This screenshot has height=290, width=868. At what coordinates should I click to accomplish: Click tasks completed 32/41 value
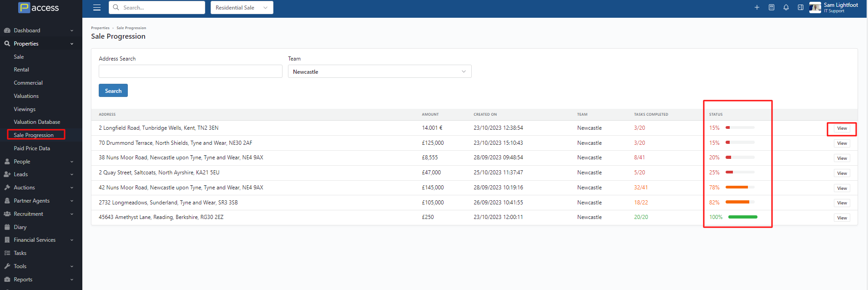click(641, 188)
